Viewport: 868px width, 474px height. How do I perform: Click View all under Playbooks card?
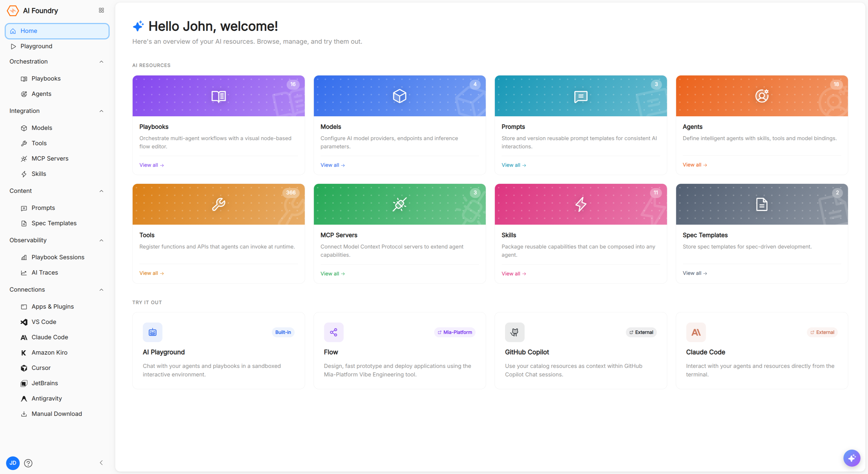click(x=152, y=165)
